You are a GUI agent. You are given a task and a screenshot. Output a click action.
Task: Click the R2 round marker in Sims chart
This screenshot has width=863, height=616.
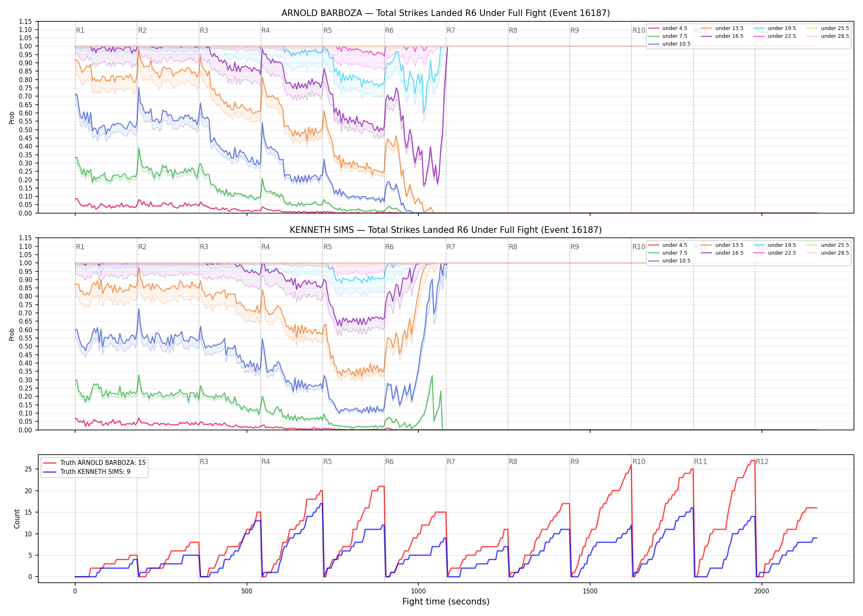point(142,247)
